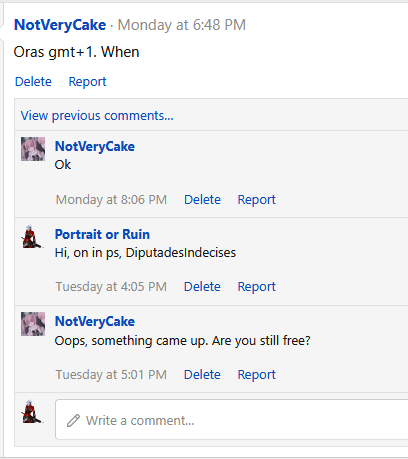The image size is (408, 459).
Task: Click the pencil icon in the comment box
Action: tap(73, 420)
